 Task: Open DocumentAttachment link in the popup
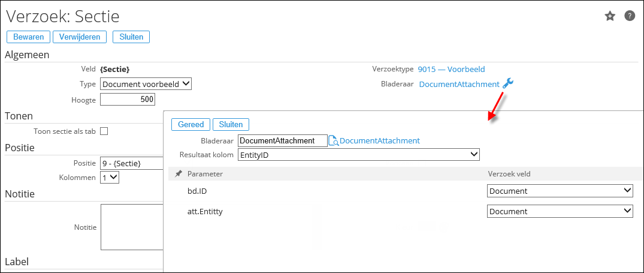pyautogui.click(x=379, y=141)
